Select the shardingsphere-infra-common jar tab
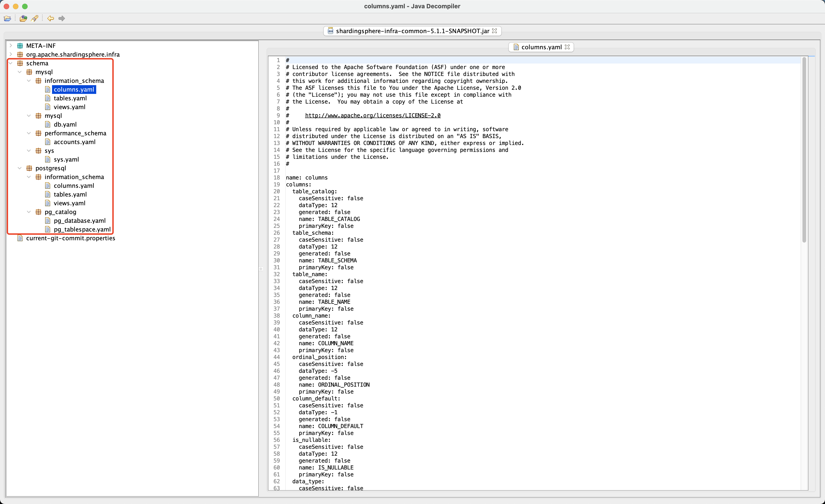The height and width of the screenshot is (504, 825). coord(412,31)
